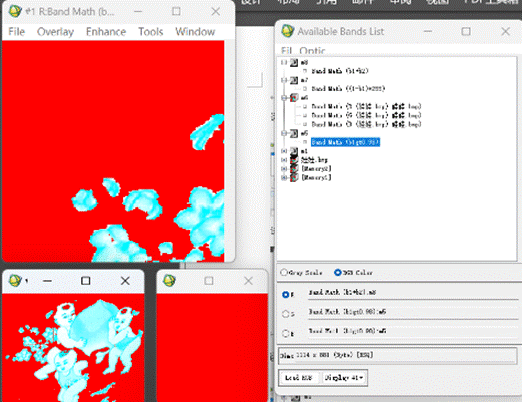Select the first Band Math R band under m6
Viewport: 522px width, 402px height.
(x=366, y=107)
